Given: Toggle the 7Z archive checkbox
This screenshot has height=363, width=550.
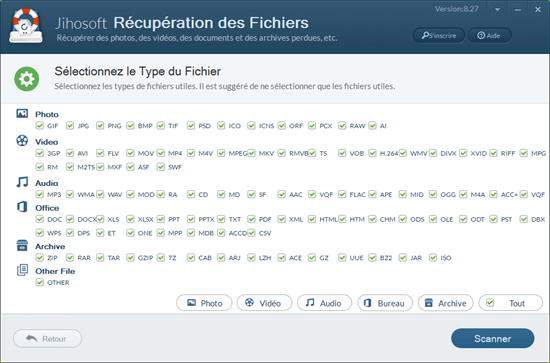Looking at the screenshot, I should pos(161,258).
